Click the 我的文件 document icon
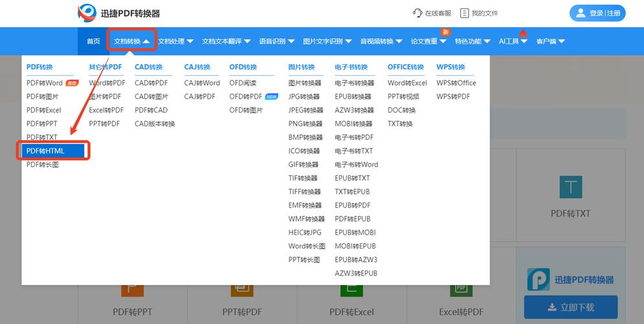Image resolution: width=644 pixels, height=324 pixels. click(464, 13)
